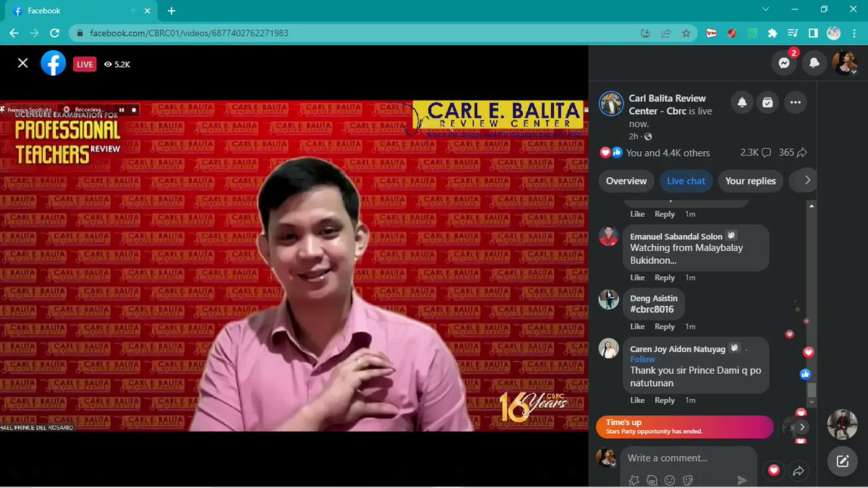Open Carl Balita Review Center - Cbrc page link
Viewport: 868px width, 488px height.
coord(667,104)
